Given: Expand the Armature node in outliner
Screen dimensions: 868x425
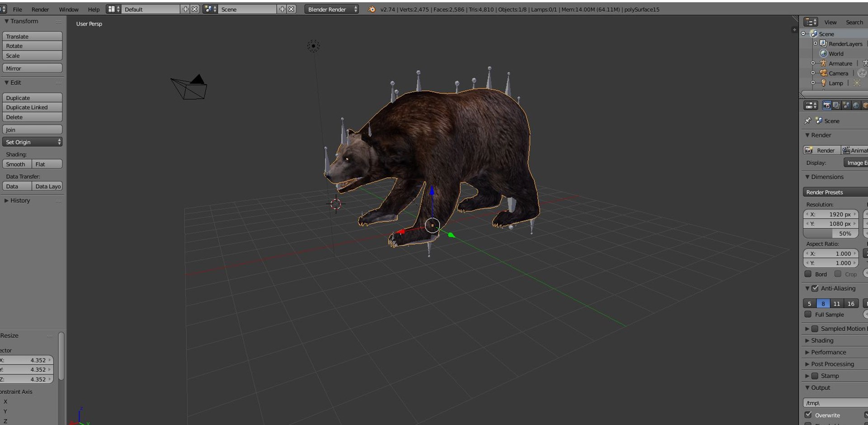Looking at the screenshot, I should click(x=813, y=63).
